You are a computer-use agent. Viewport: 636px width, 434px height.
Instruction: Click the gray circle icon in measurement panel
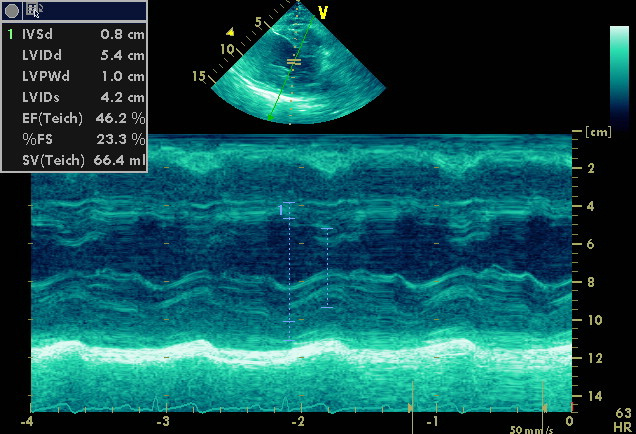click(x=12, y=11)
